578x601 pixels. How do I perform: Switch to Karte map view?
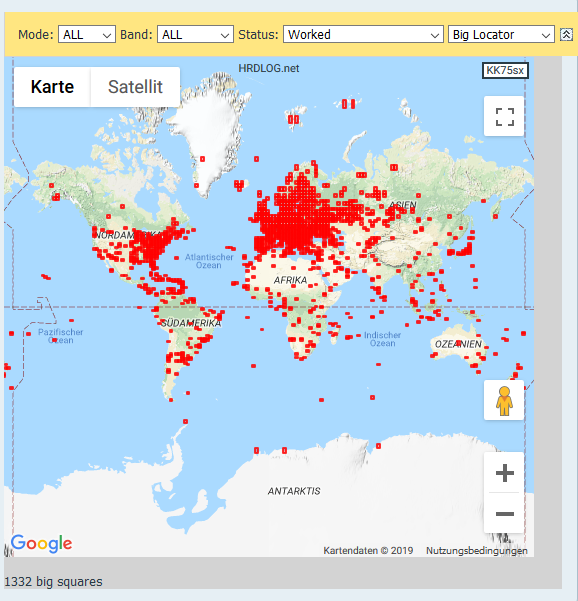point(52,87)
